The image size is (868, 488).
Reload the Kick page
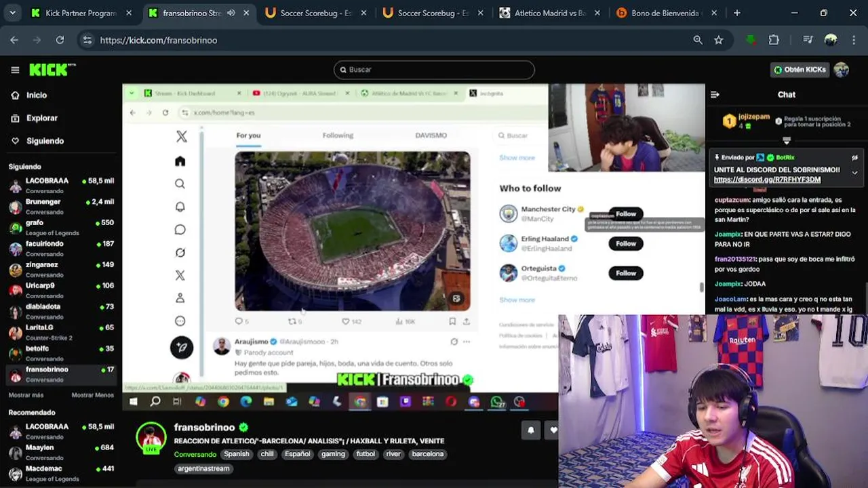tap(60, 40)
